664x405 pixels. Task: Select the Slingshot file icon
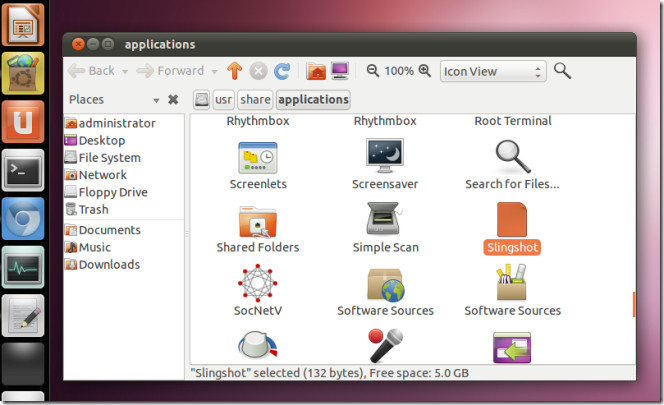pos(512,219)
